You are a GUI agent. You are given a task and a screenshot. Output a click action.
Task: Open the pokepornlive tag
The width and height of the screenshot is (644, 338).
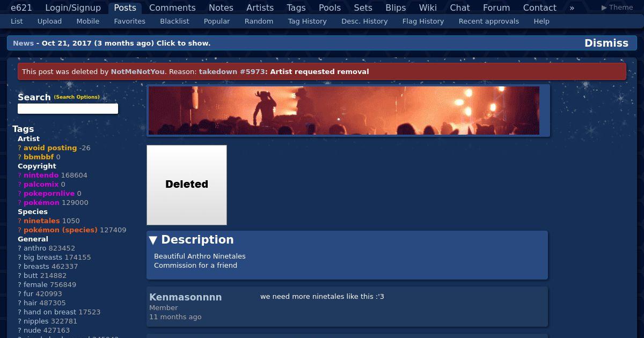click(49, 194)
